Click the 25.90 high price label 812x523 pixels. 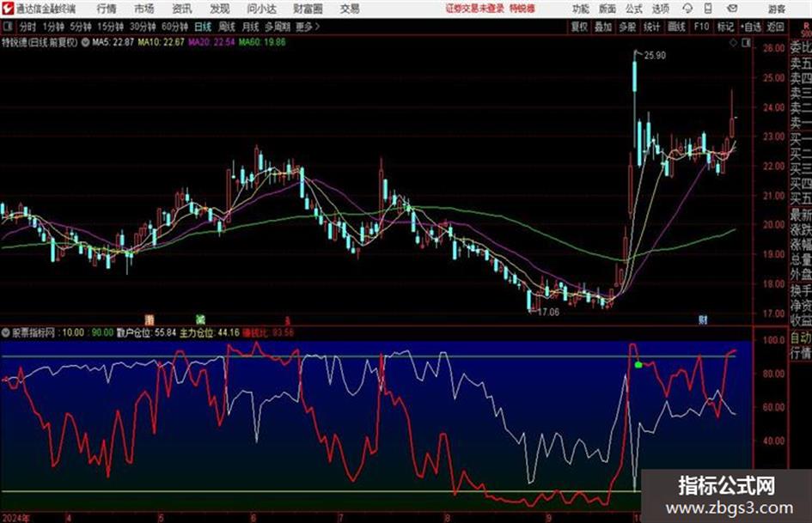(655, 56)
